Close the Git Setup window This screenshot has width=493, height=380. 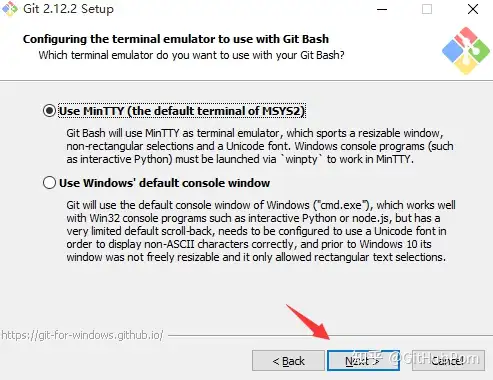pyautogui.click(x=473, y=9)
